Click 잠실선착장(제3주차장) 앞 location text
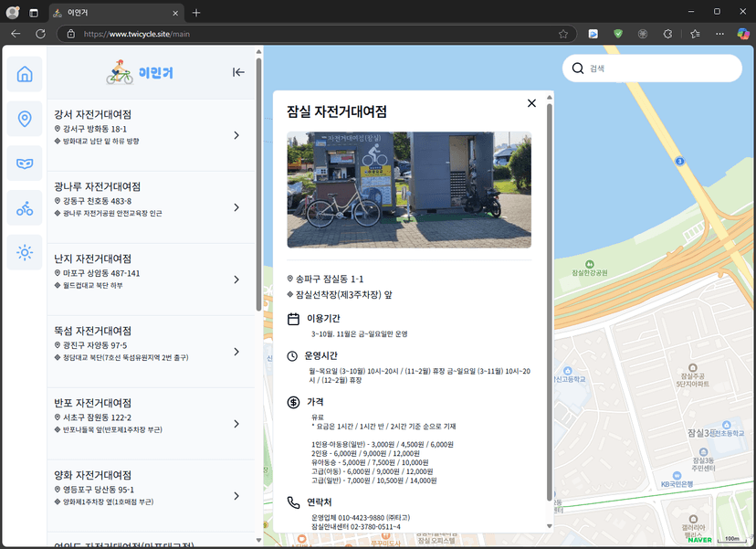Viewport: 756px width, 549px height. coord(343,294)
